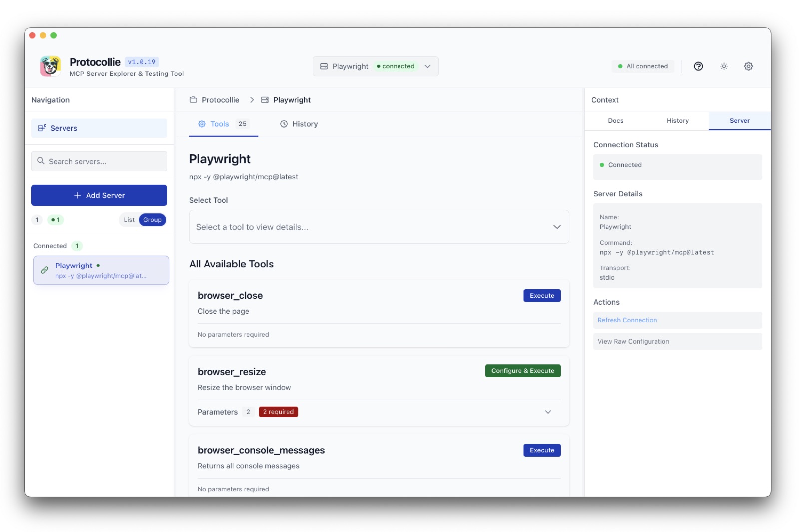Click the folder icon next to Protocollie breadcrumb
The width and height of the screenshot is (799, 532).
193,100
